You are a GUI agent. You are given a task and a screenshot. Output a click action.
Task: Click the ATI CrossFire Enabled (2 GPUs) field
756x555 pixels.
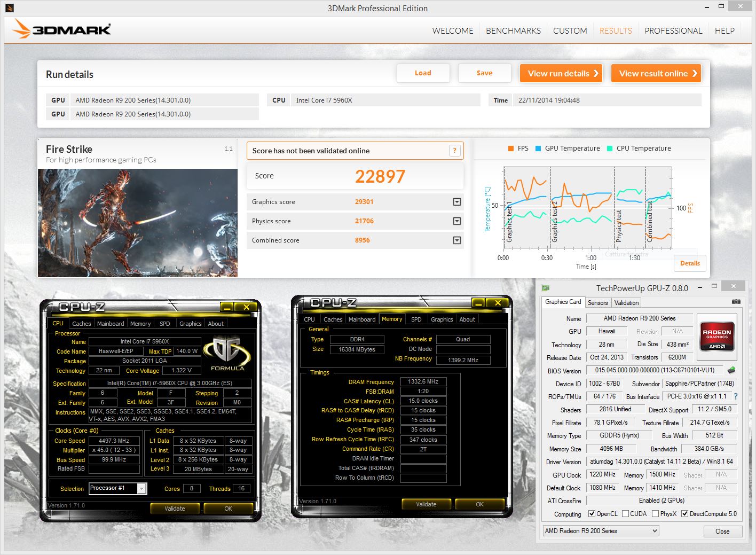tap(661, 501)
